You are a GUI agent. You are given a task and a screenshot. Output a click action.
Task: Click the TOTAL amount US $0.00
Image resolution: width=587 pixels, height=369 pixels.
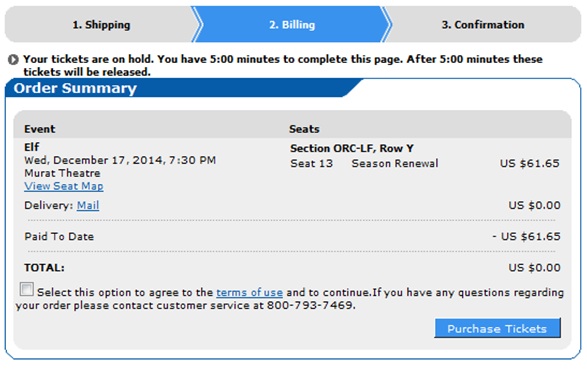click(x=534, y=268)
